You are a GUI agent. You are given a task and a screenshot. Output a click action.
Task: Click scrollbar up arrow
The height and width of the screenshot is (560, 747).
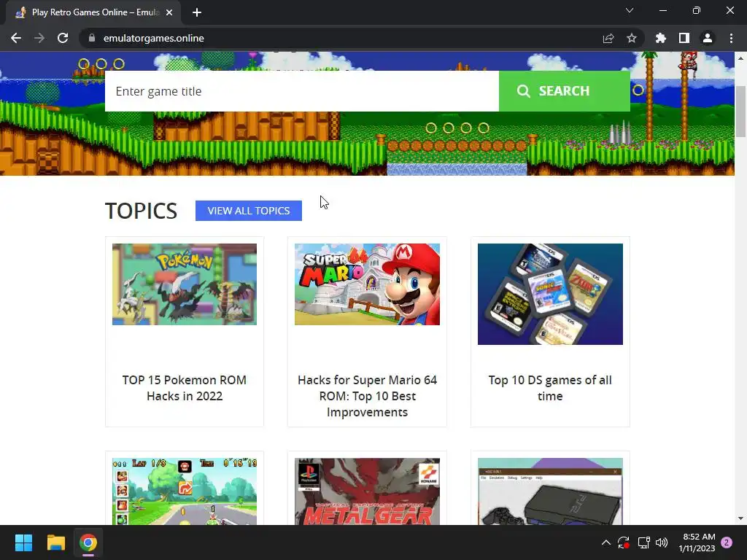740,58
